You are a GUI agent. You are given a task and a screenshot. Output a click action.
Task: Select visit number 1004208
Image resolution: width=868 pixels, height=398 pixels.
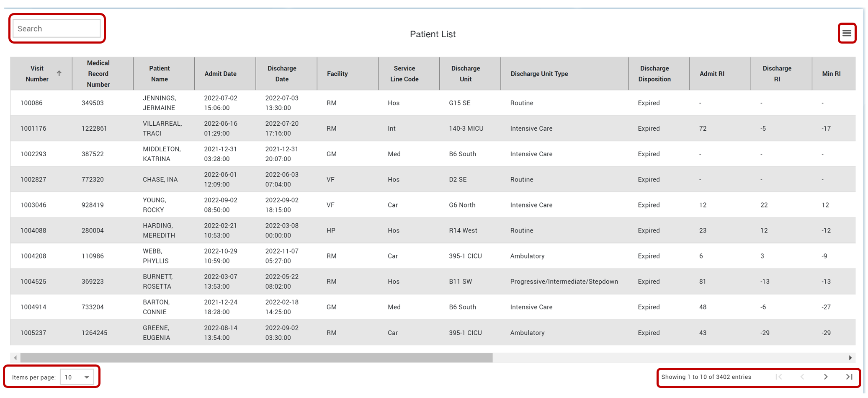point(33,256)
